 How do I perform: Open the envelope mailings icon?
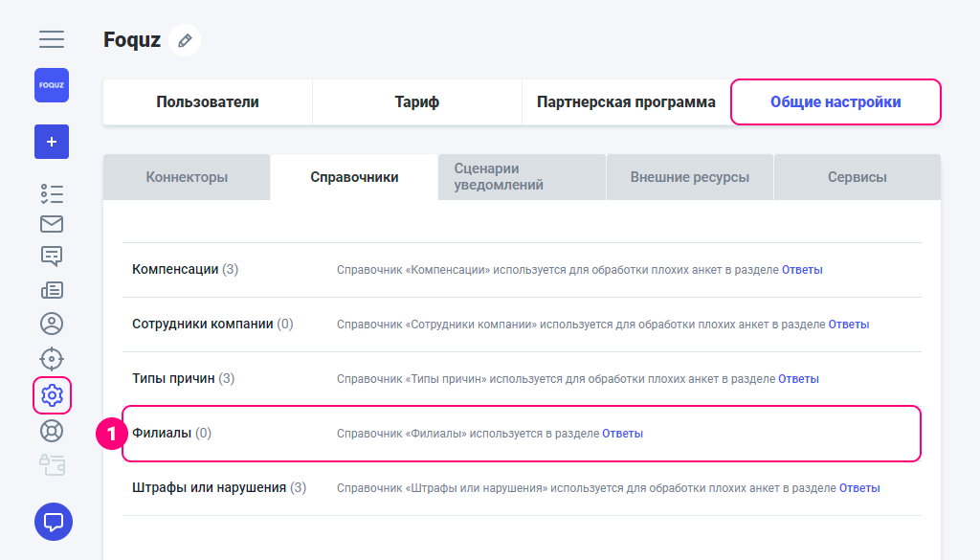pos(52,224)
